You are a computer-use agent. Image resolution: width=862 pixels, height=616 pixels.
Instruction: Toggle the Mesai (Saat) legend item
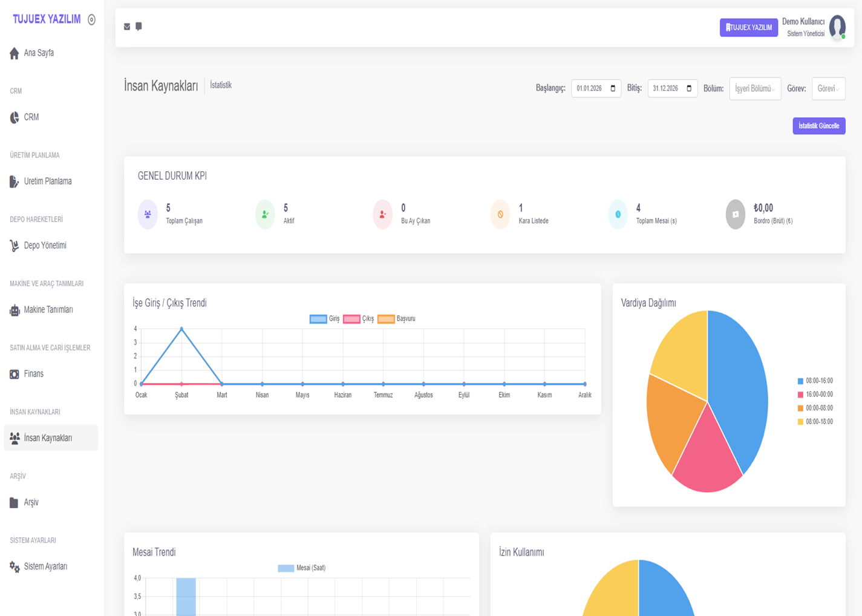(302, 568)
